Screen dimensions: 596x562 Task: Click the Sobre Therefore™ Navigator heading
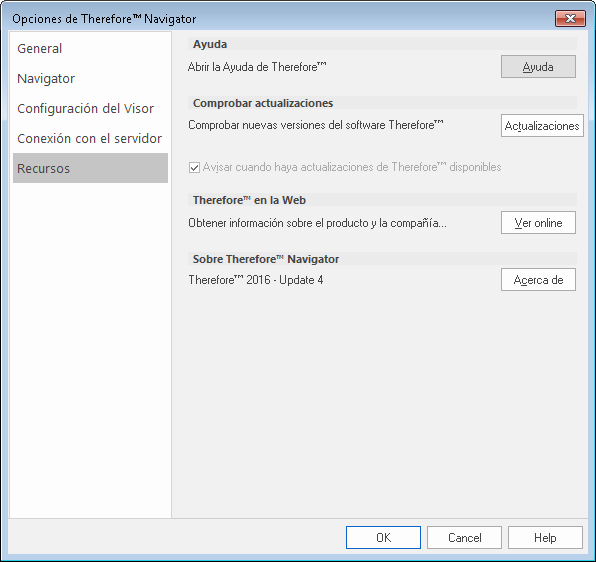pos(266,259)
